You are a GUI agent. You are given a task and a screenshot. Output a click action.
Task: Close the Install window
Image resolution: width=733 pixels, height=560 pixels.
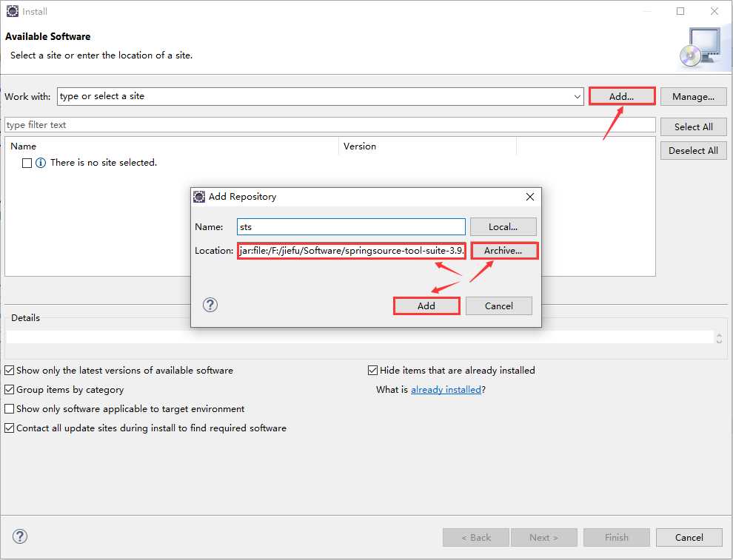coord(714,11)
